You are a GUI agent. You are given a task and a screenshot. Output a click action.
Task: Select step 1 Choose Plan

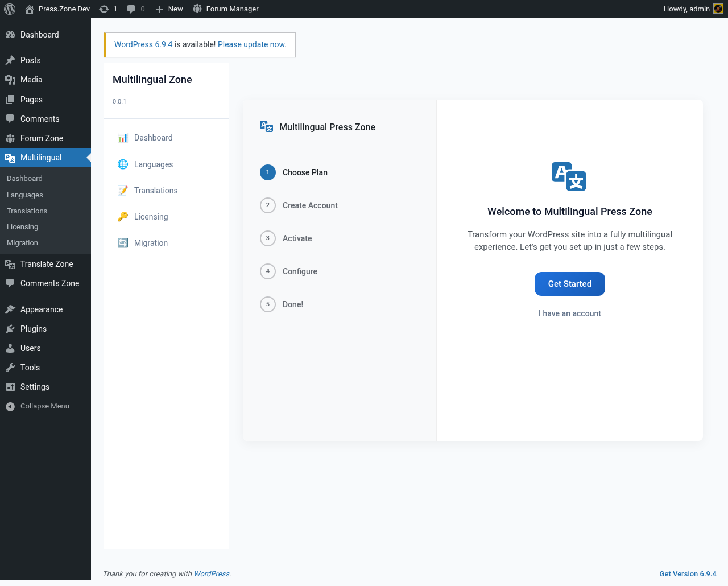coord(293,172)
